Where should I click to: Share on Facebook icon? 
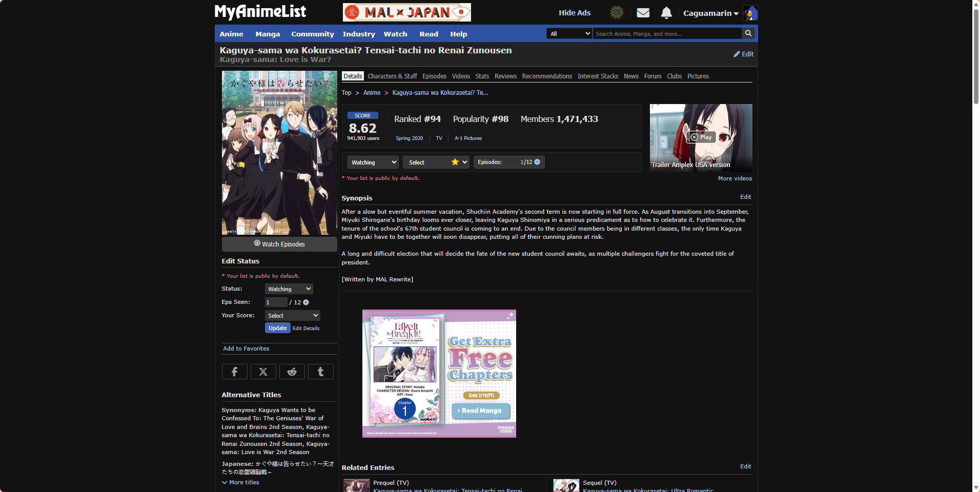click(234, 372)
